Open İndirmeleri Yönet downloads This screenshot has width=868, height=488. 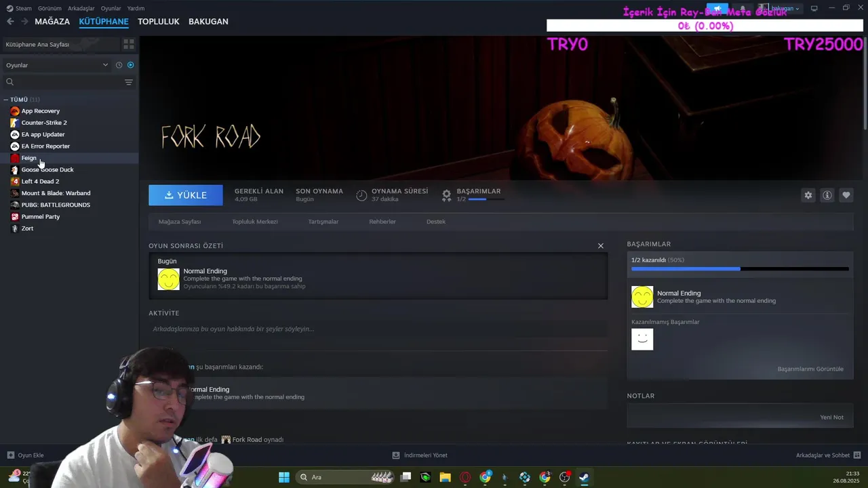coord(420,455)
